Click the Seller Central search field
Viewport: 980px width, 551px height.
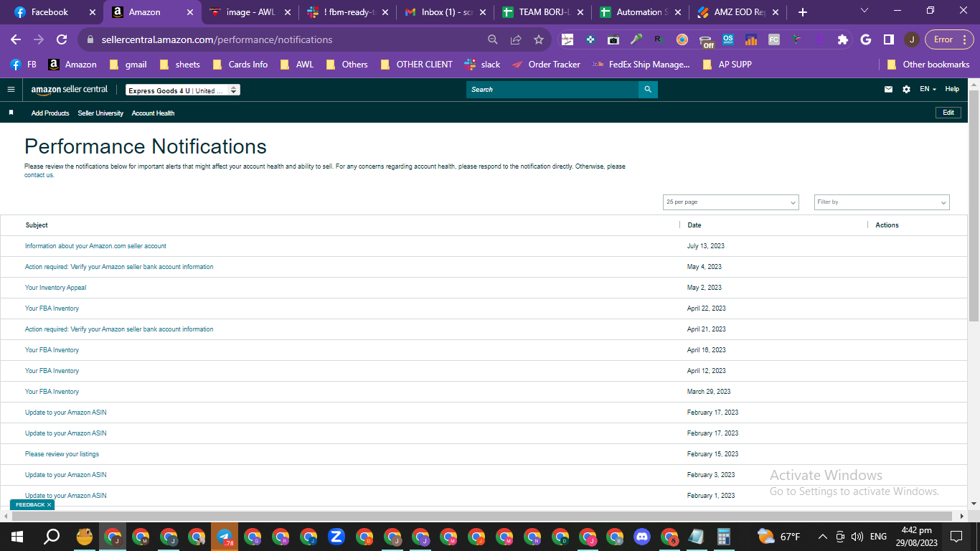[x=552, y=90]
